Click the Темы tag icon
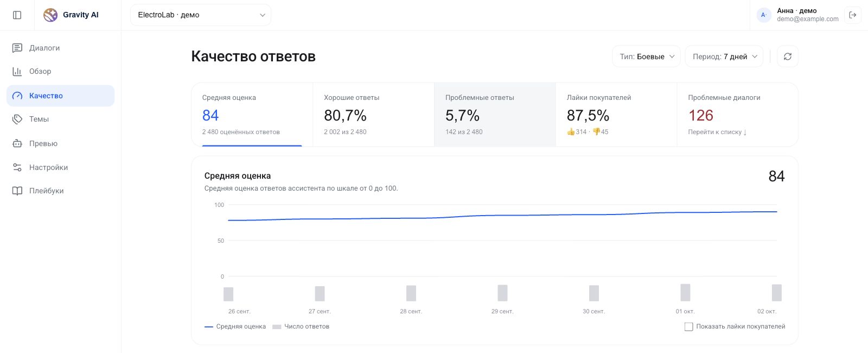The width and height of the screenshot is (868, 353). [17, 119]
